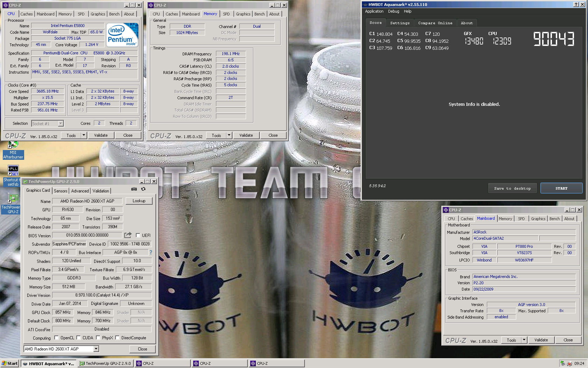Open Tools dropdown arrow in CPU-Z Memory window
The image size is (588, 368).
coord(229,135)
